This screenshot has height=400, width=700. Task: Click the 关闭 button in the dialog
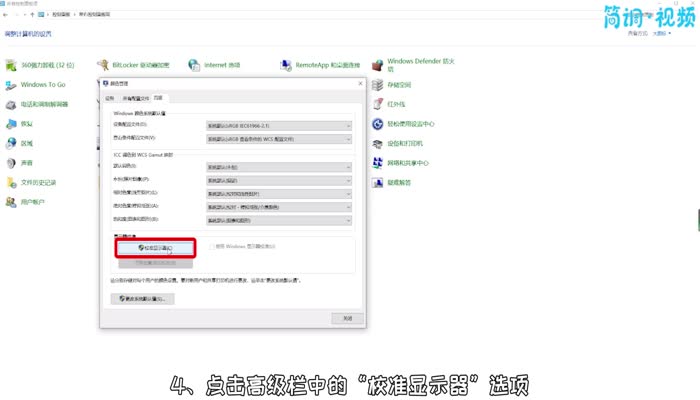(x=346, y=318)
